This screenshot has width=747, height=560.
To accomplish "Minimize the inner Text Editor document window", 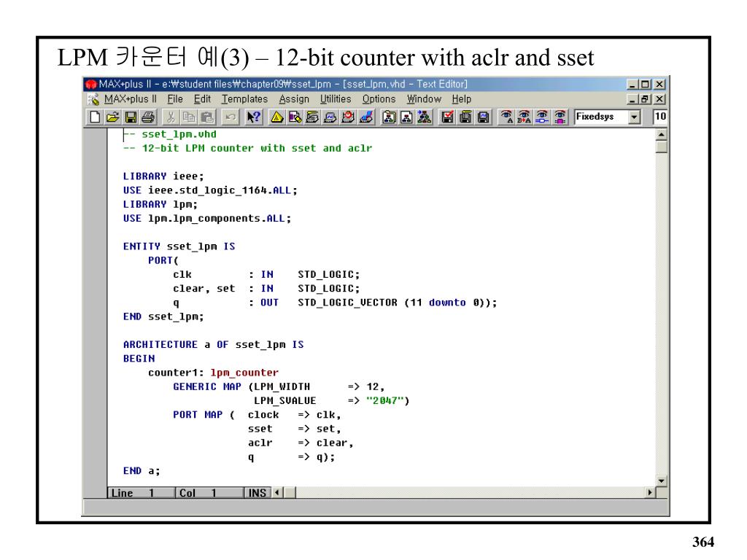I will [632, 99].
